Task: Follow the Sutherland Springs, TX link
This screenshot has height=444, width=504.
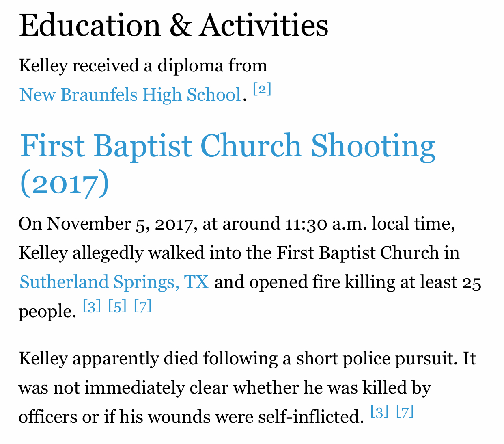Action: pos(114,282)
